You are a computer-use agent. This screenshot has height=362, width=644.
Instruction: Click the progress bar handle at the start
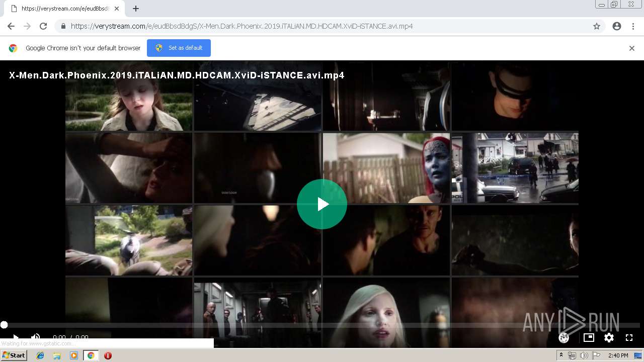point(4,325)
